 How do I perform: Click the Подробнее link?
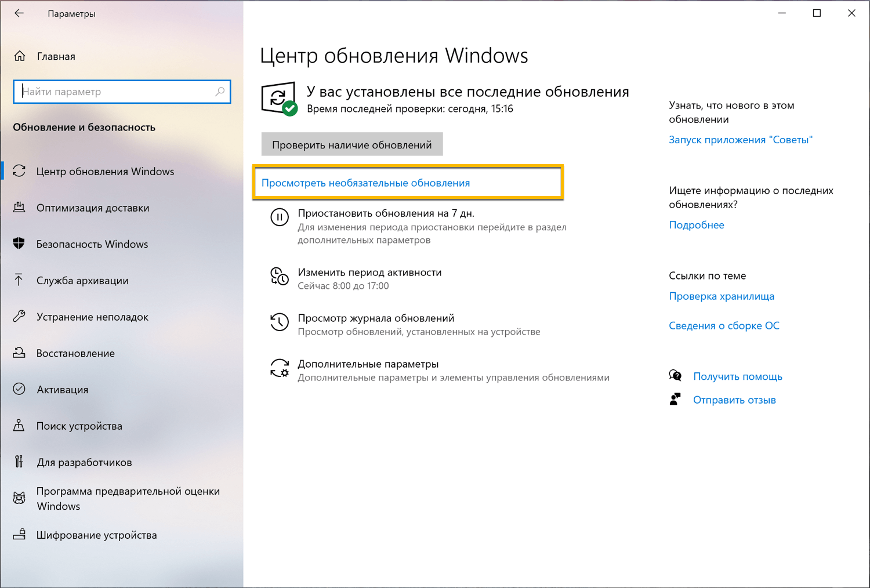point(697,225)
